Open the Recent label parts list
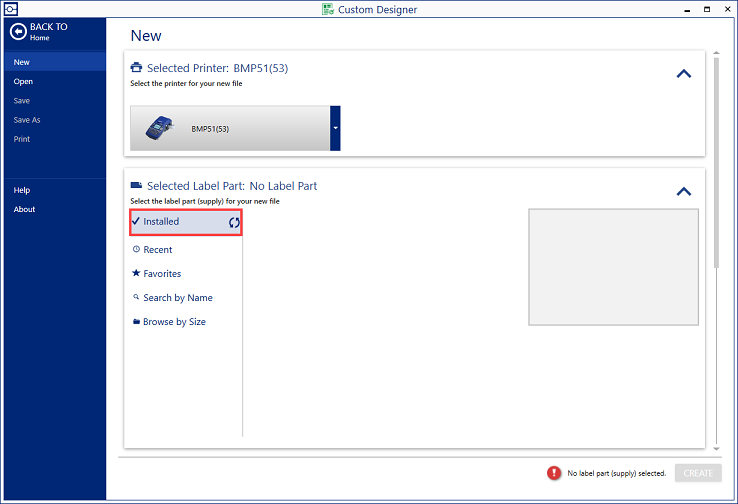738x504 pixels. coord(157,250)
